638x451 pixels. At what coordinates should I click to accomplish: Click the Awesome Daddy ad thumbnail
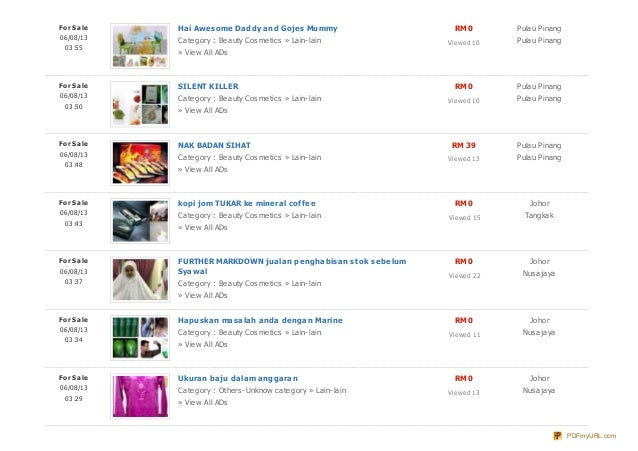(140, 46)
